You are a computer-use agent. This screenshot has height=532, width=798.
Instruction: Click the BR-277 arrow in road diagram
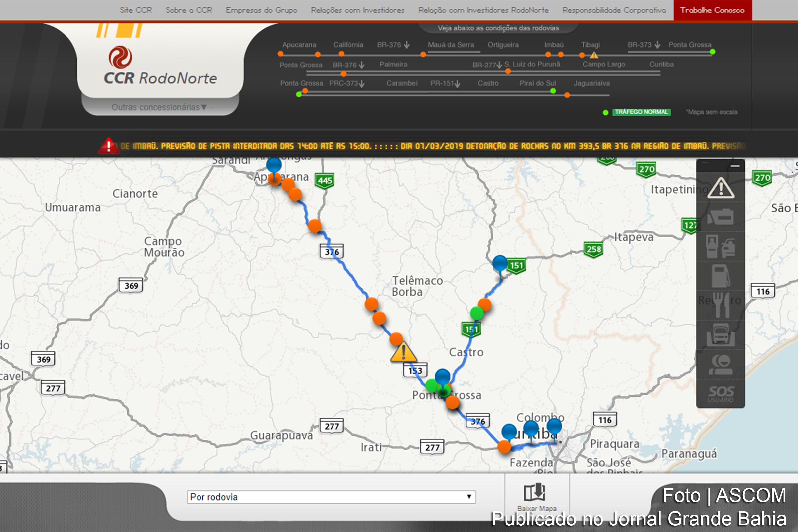pos(499,65)
